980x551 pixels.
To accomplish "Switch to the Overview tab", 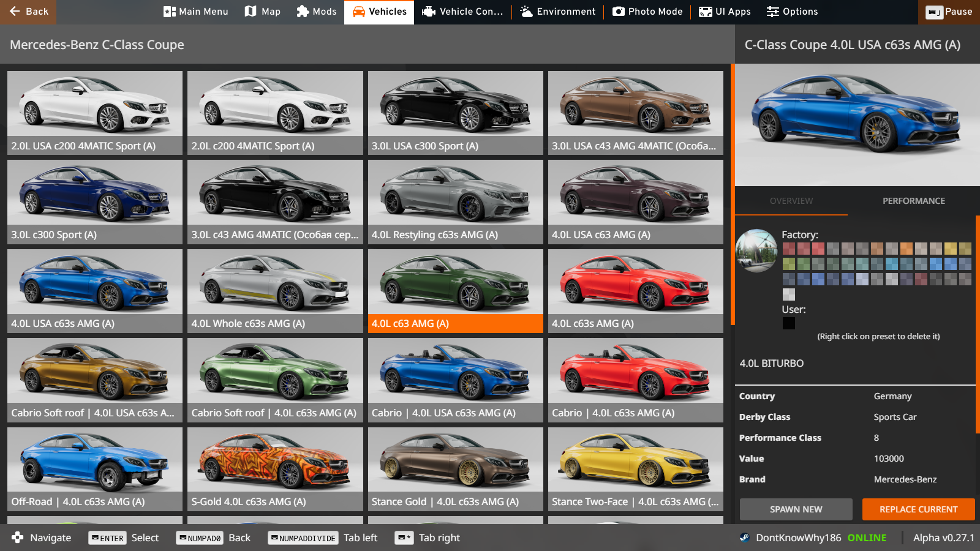I will 791,201.
